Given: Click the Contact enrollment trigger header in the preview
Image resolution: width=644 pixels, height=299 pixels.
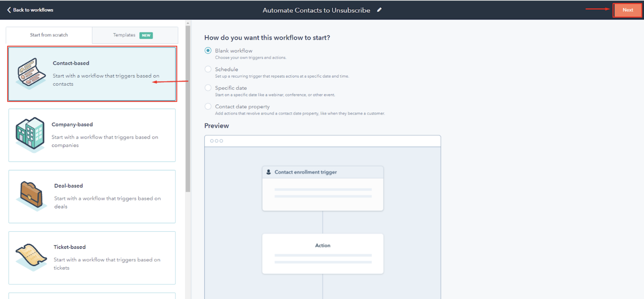Looking at the screenshot, I should tap(323, 172).
